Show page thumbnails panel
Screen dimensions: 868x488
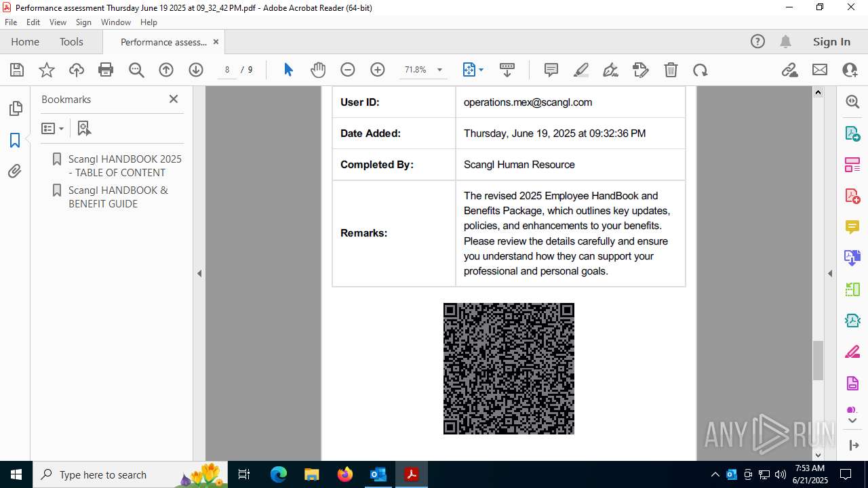[15, 108]
